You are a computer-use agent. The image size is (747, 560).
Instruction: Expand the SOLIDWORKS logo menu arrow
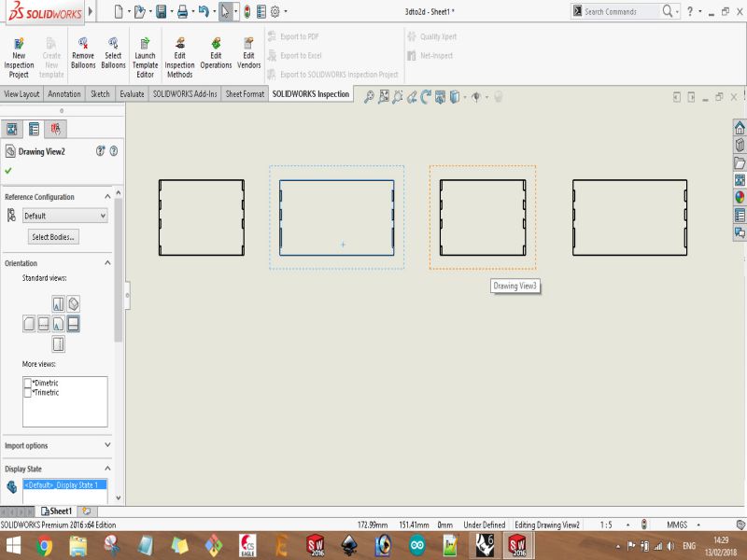click(91, 11)
